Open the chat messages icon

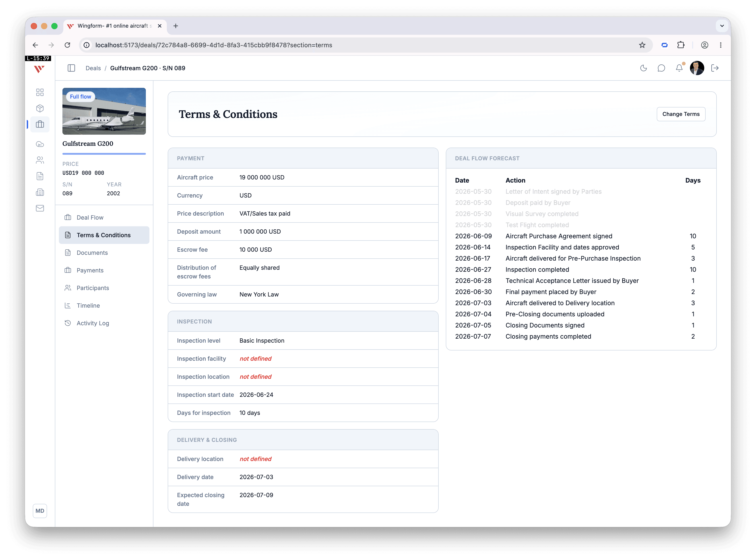(661, 68)
